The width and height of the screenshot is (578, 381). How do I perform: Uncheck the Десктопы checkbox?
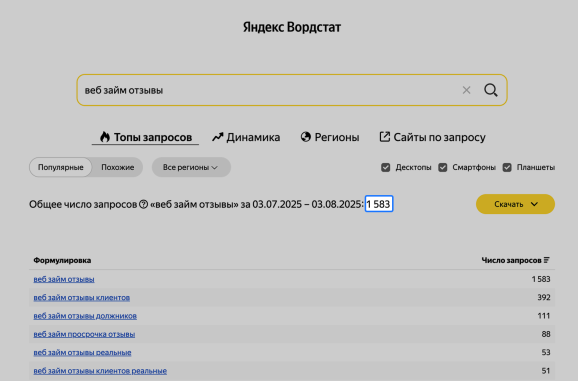pyautogui.click(x=386, y=168)
